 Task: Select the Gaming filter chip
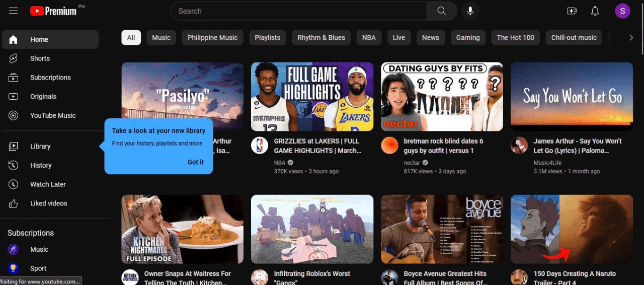pos(468,37)
